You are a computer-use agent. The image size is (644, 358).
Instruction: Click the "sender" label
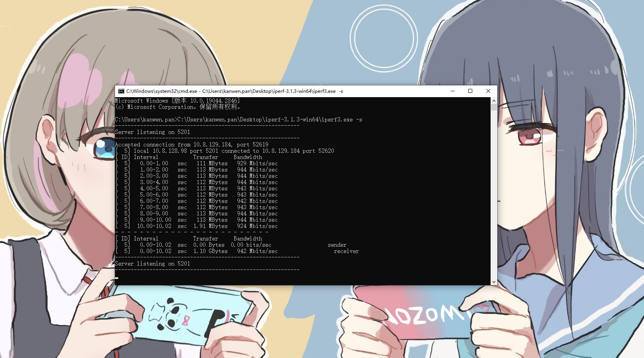coord(337,245)
